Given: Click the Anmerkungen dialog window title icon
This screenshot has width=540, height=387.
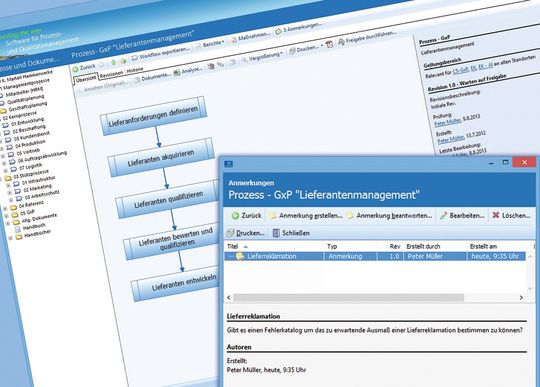Looking at the screenshot, I should tap(229, 164).
